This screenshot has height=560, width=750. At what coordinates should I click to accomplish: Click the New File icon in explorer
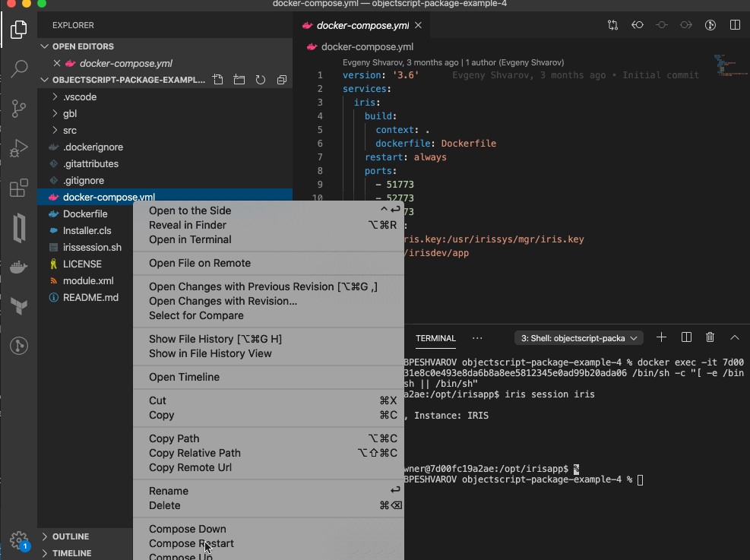pos(218,80)
